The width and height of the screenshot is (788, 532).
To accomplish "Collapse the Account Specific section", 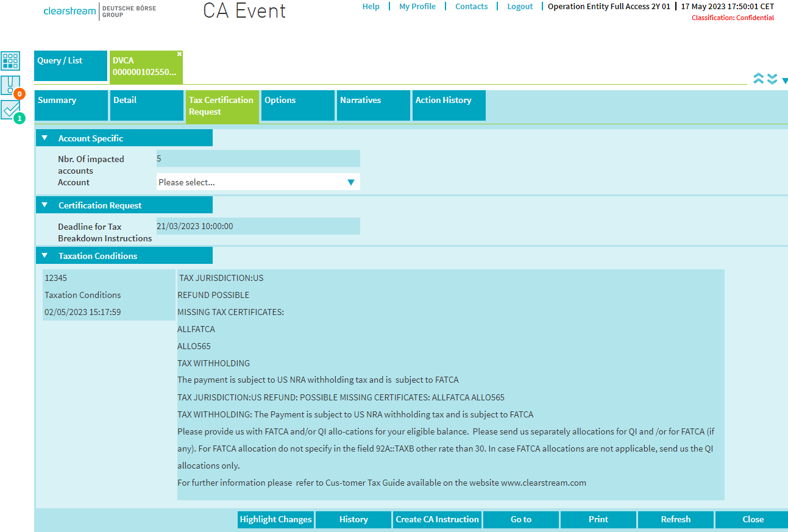I will coord(44,138).
